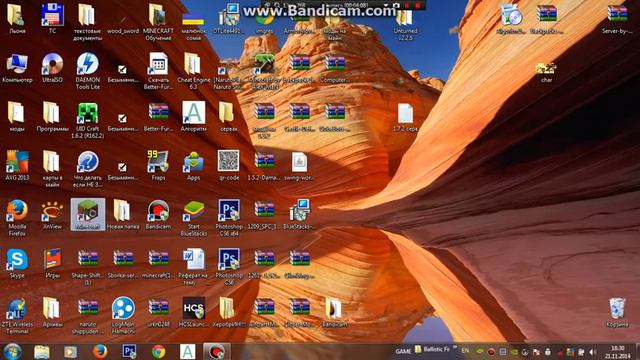Open the Новая папка folder
This screenshot has height=360, width=640.
click(x=123, y=214)
